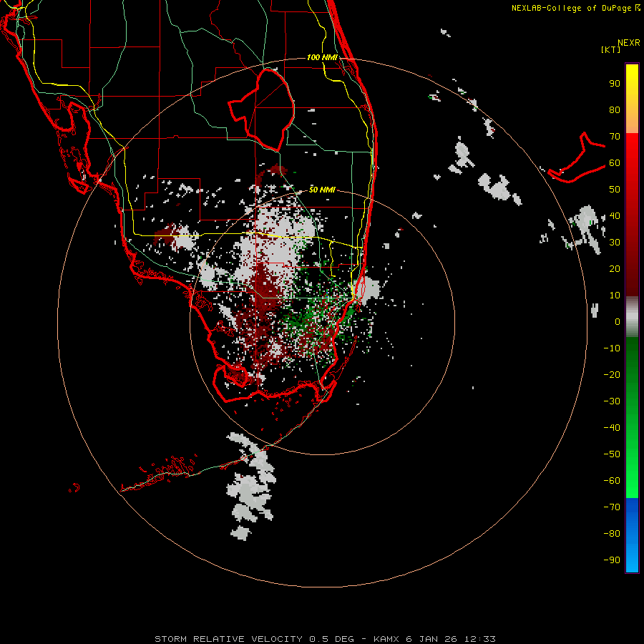Viewport: 644px width, 644px height.
Task: Click the NEXR label above the color scale
Action: pos(628,43)
